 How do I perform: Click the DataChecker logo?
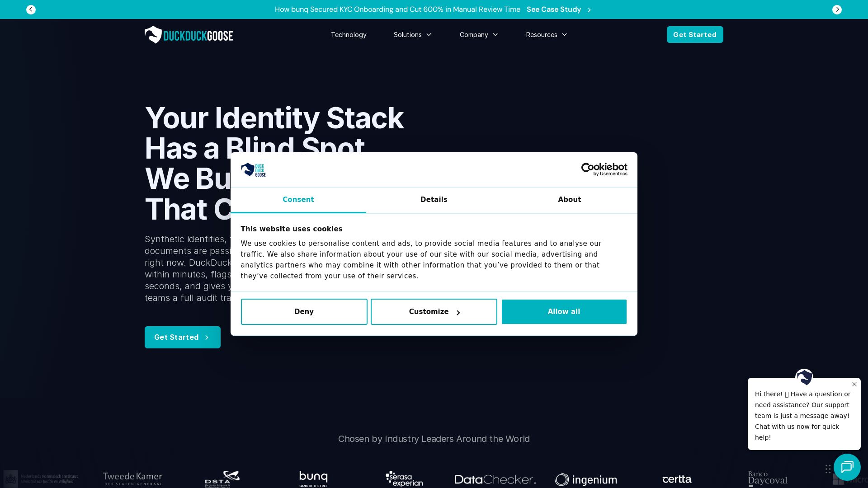[x=495, y=479]
